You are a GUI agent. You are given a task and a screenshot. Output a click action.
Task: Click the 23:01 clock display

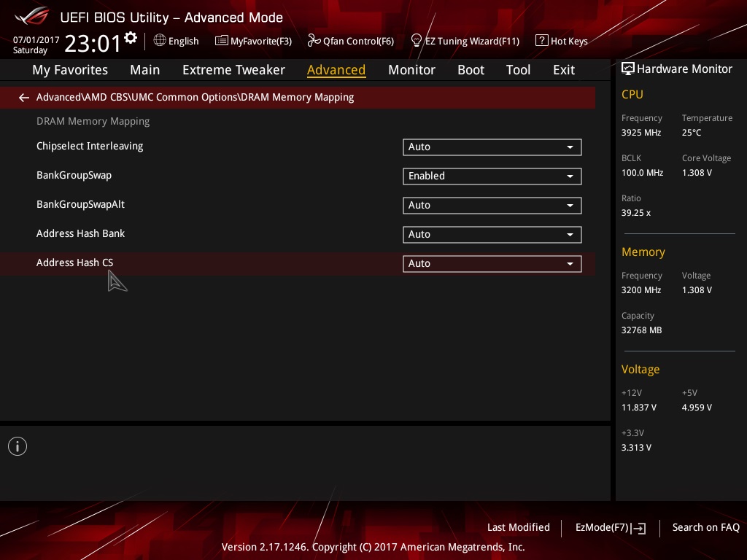click(x=93, y=43)
